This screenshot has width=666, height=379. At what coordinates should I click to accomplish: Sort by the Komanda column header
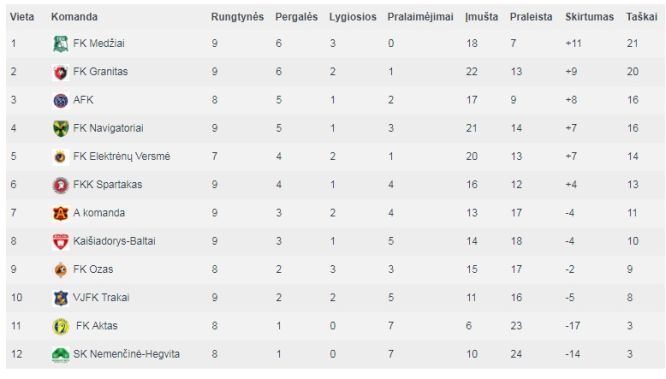click(x=74, y=17)
